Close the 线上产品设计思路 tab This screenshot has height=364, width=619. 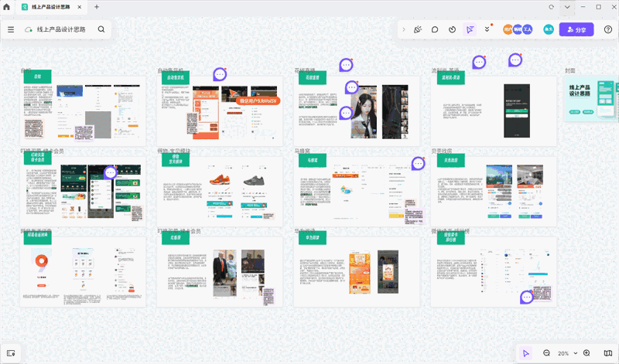coord(80,7)
